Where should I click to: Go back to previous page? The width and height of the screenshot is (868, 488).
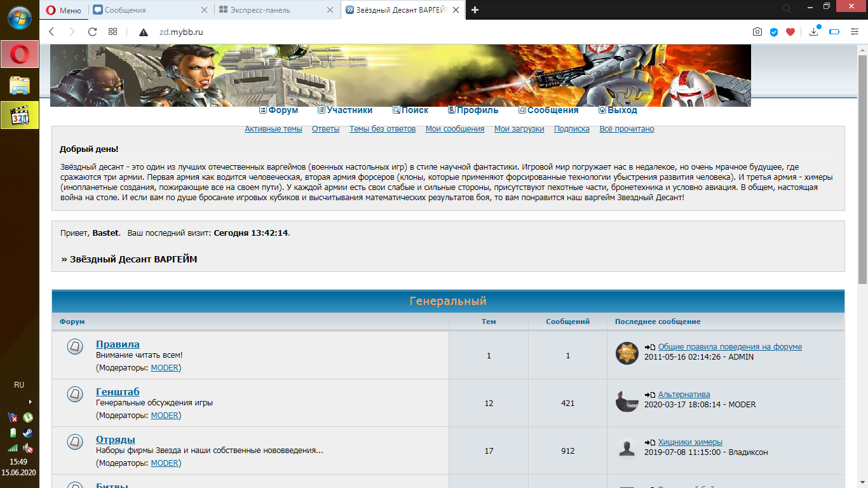point(51,32)
